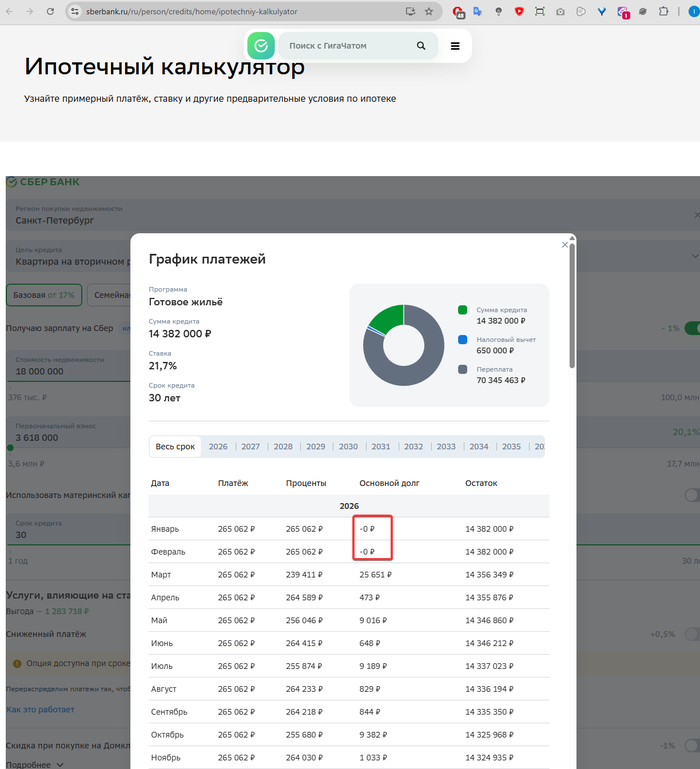700x769 pixels.
Task: Open the 'Как это работает' link
Action: point(40,710)
